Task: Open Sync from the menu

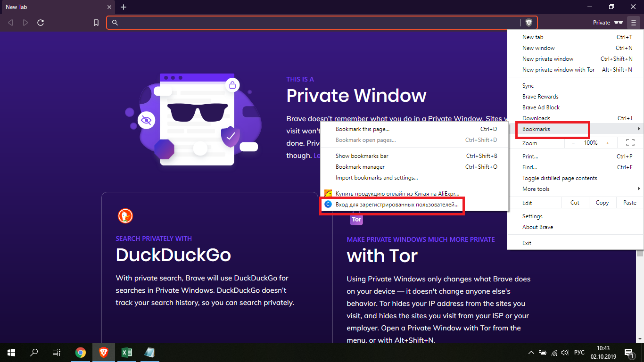Action: point(575,86)
